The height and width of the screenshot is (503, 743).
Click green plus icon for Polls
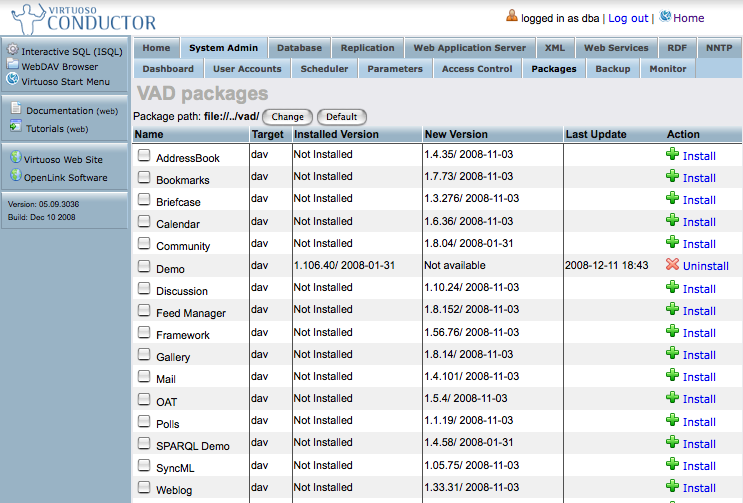click(x=672, y=420)
